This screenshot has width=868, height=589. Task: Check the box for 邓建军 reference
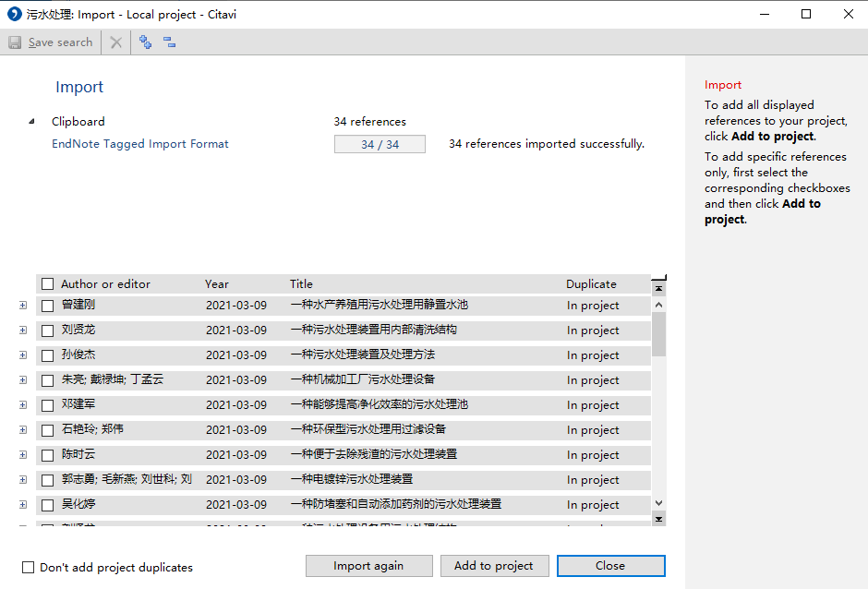(48, 405)
